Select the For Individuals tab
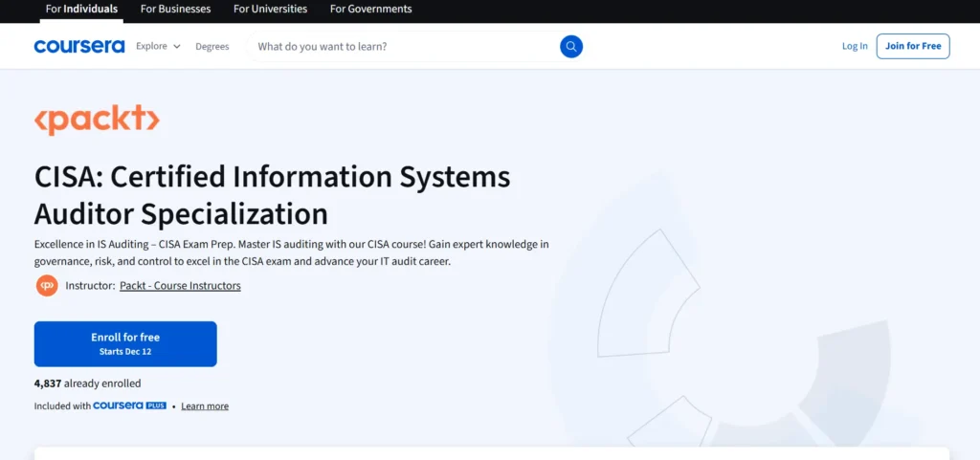The width and height of the screenshot is (980, 460). [x=82, y=10]
